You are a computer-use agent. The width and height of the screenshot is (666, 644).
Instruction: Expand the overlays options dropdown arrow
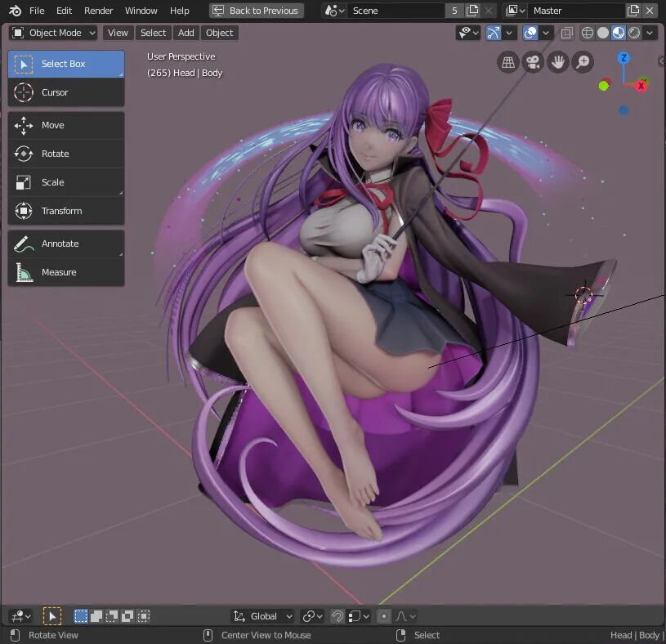tap(546, 33)
